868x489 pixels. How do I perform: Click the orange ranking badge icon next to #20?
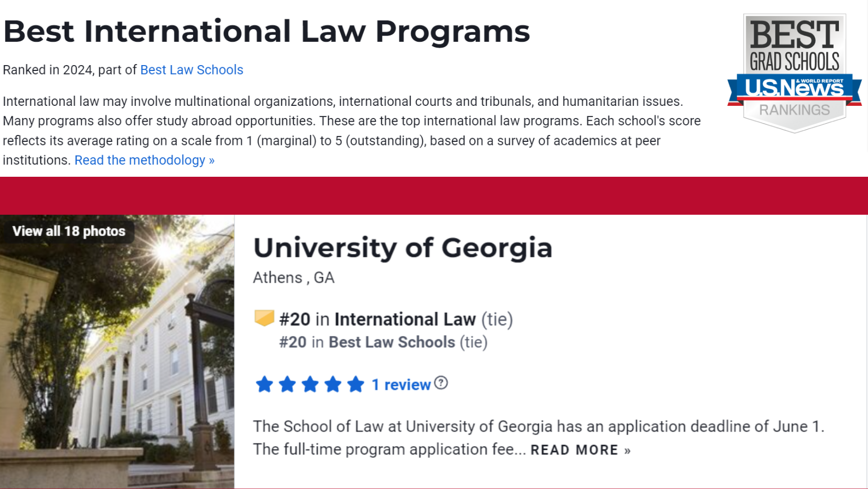coord(264,318)
